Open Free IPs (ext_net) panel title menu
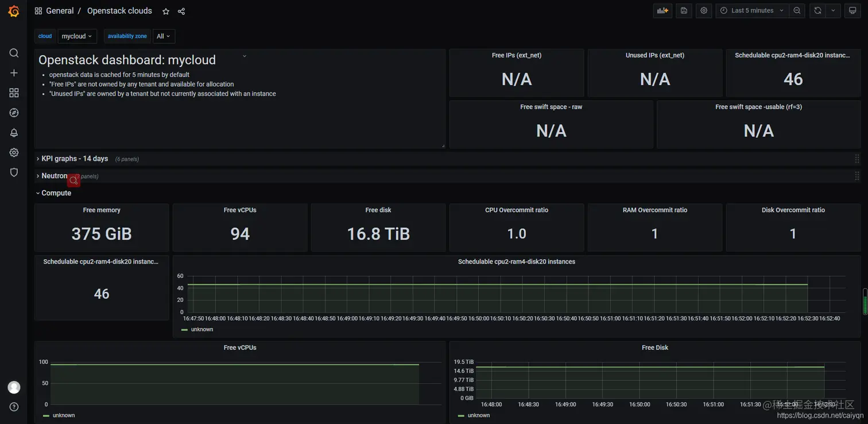This screenshot has width=868, height=424. click(517, 55)
